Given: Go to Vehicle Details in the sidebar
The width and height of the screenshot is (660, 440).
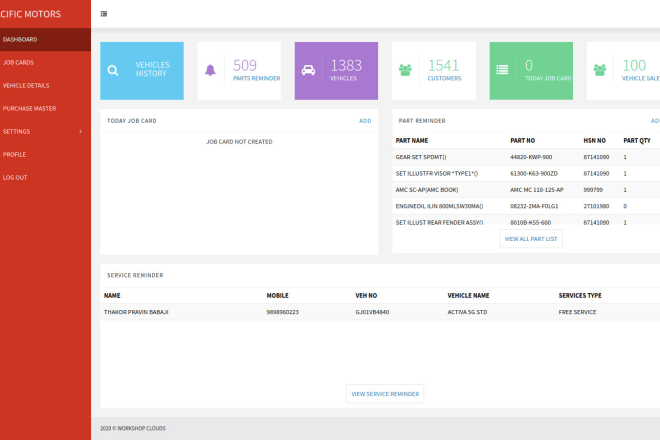Looking at the screenshot, I should [45, 85].
